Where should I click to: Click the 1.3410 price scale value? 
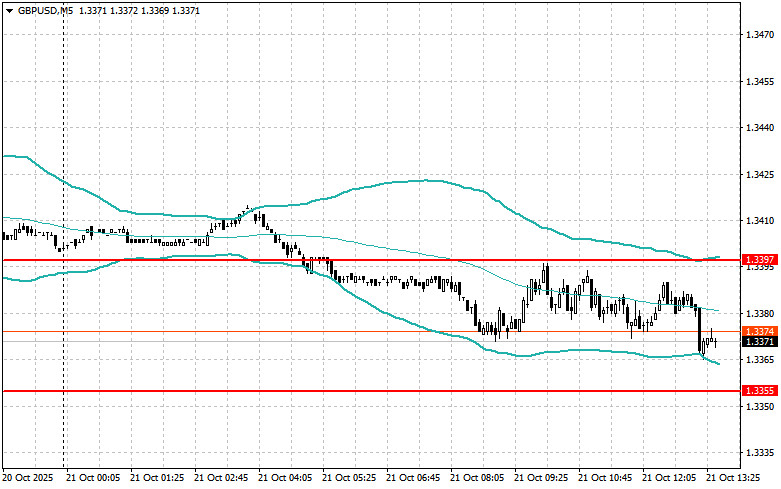click(x=760, y=221)
